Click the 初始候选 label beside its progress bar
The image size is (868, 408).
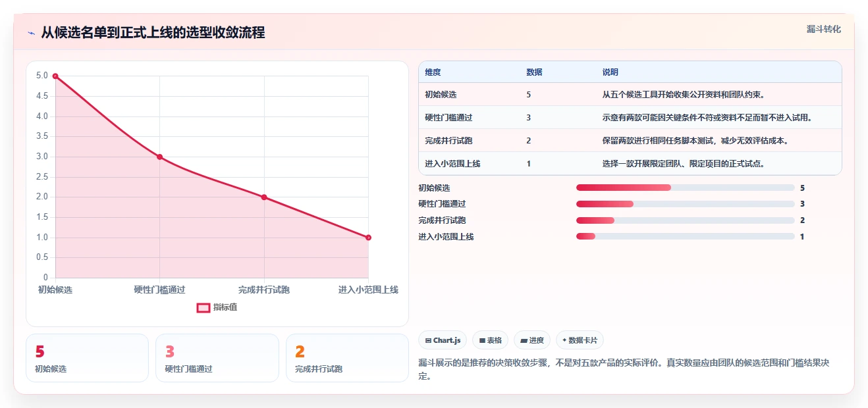click(x=434, y=188)
